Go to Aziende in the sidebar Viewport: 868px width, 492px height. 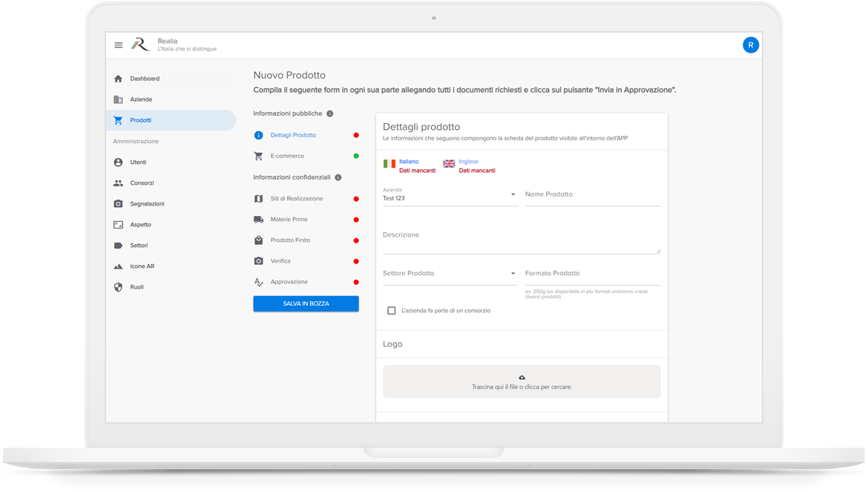(x=141, y=99)
